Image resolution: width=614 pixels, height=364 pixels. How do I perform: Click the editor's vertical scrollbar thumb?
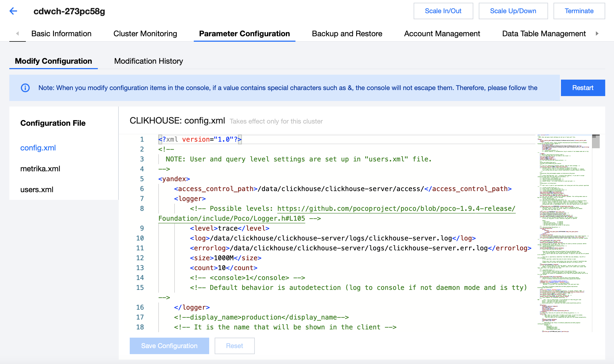pos(596,142)
